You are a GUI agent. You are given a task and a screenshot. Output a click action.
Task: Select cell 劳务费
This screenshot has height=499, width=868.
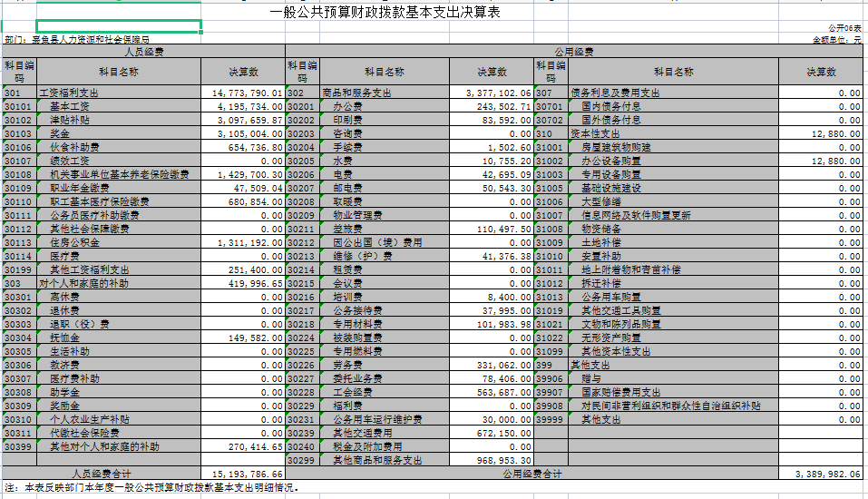[385, 365]
